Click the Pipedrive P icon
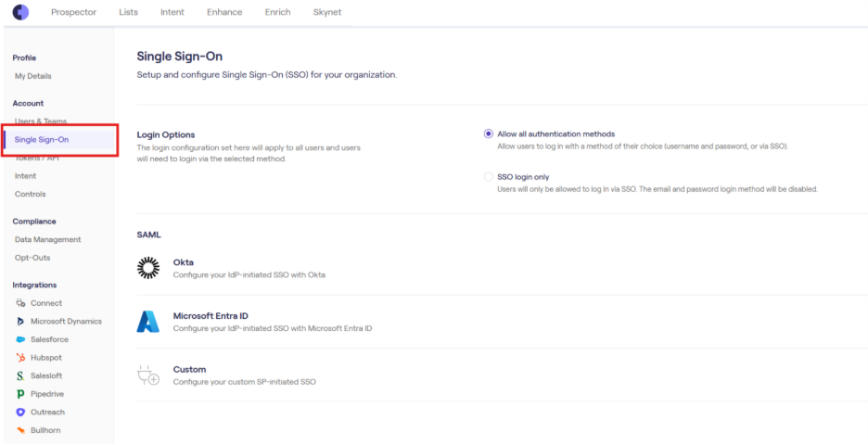868x445 pixels. (x=20, y=394)
